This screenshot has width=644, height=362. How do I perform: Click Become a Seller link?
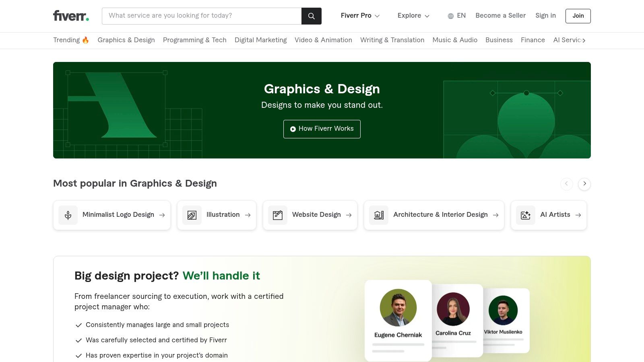coord(500,16)
